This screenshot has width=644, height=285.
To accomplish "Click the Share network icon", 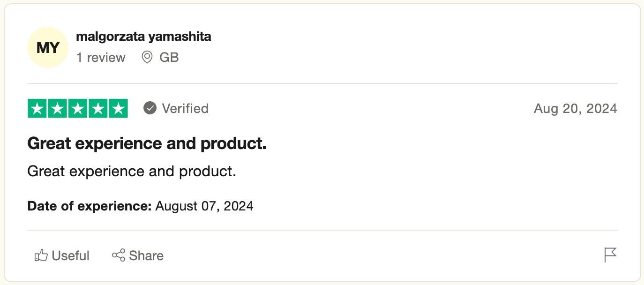I will pos(119,255).
